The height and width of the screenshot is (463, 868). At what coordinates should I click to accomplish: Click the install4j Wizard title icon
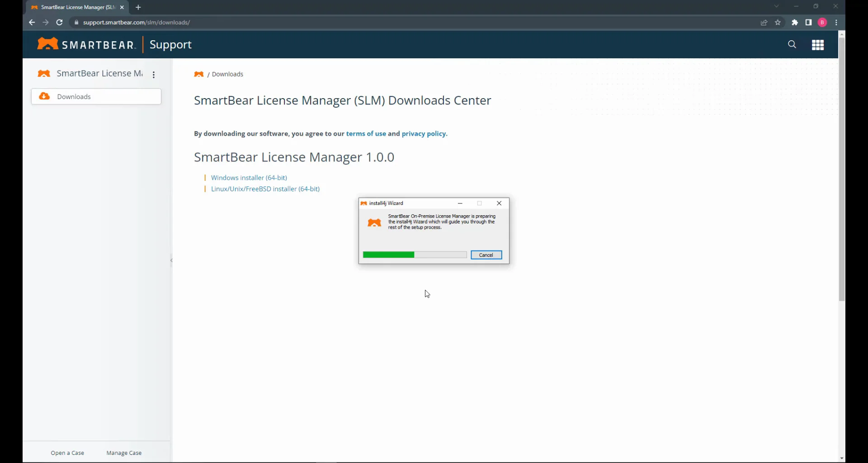364,203
